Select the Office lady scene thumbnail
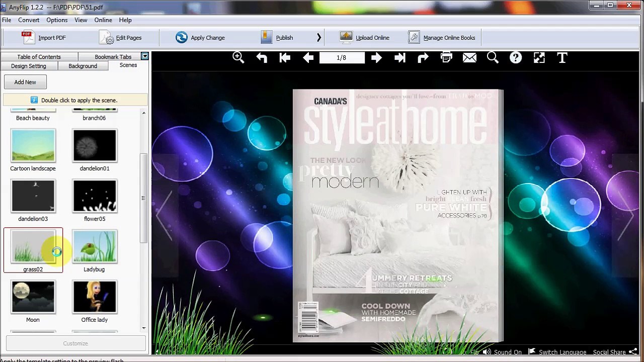 (95, 297)
